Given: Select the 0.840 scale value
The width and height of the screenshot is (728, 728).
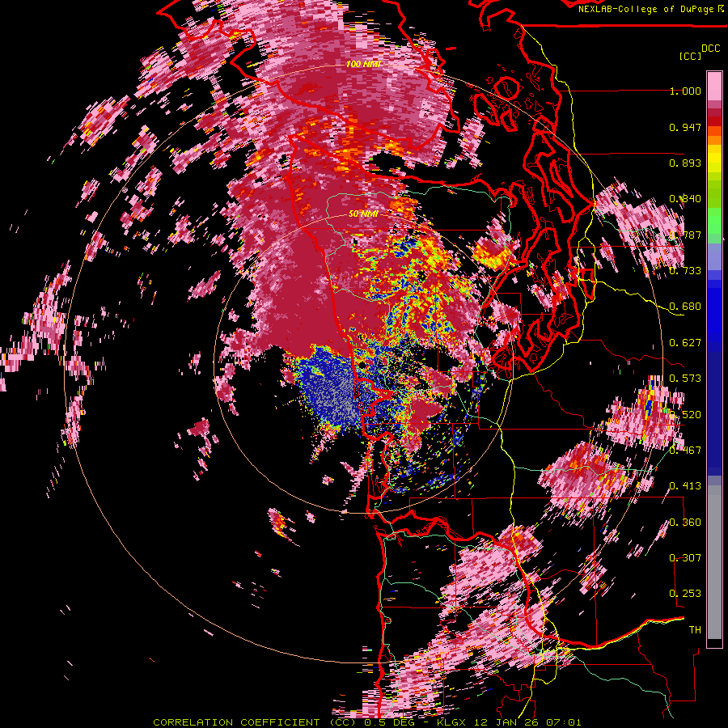Looking at the screenshot, I should coord(685,199).
